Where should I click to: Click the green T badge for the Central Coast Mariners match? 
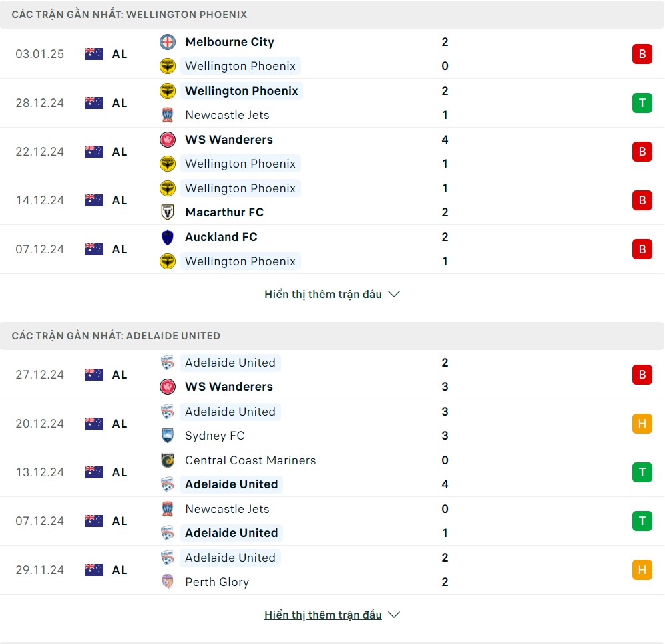point(642,472)
